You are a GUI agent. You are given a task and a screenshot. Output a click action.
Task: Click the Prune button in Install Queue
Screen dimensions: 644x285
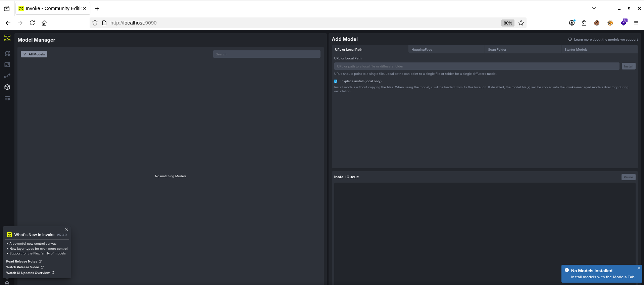click(x=629, y=177)
